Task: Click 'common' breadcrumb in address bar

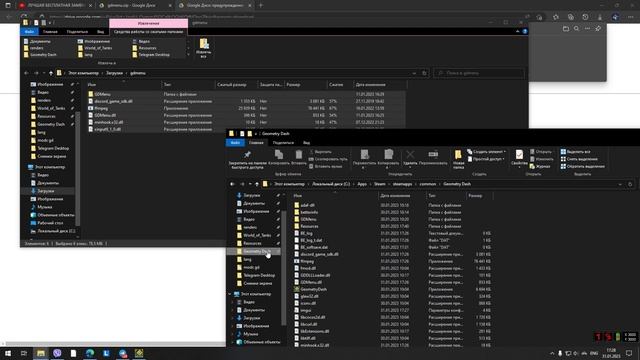Action: click(x=428, y=184)
